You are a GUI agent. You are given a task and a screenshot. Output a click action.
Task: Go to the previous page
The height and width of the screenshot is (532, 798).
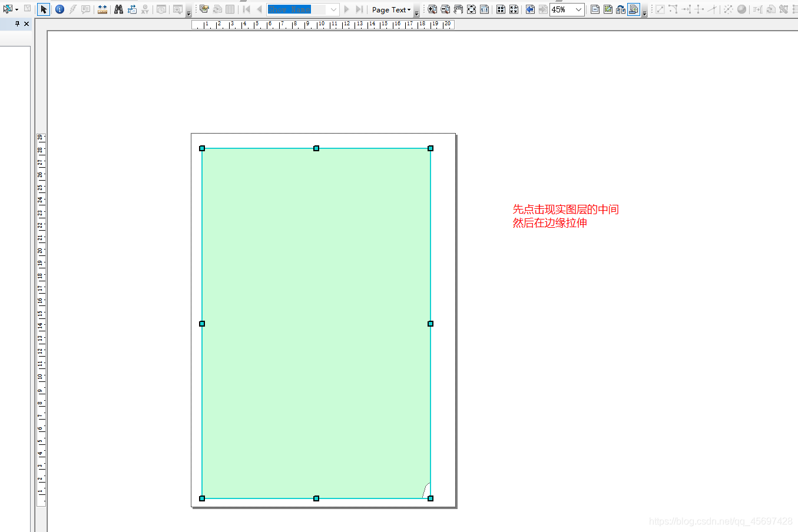(x=259, y=9)
